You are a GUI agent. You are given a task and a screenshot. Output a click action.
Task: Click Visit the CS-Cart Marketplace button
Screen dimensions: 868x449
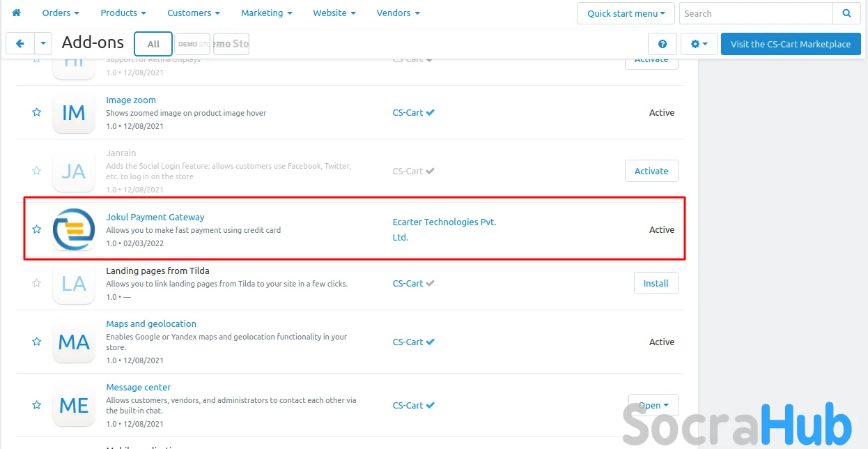(x=791, y=44)
